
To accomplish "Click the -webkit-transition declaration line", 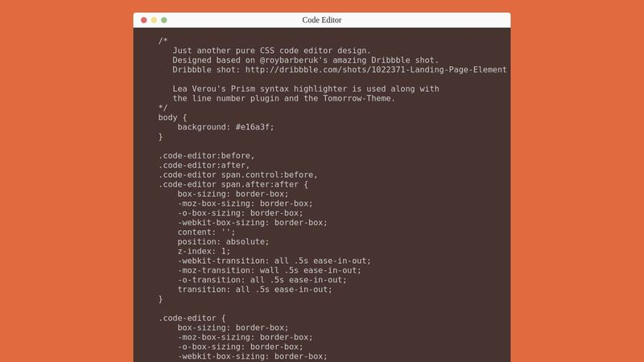I will point(275,261).
